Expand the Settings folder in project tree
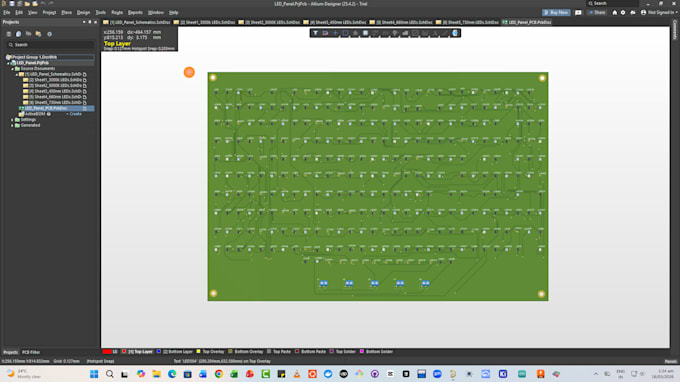The height and width of the screenshot is (382, 680). (12, 120)
